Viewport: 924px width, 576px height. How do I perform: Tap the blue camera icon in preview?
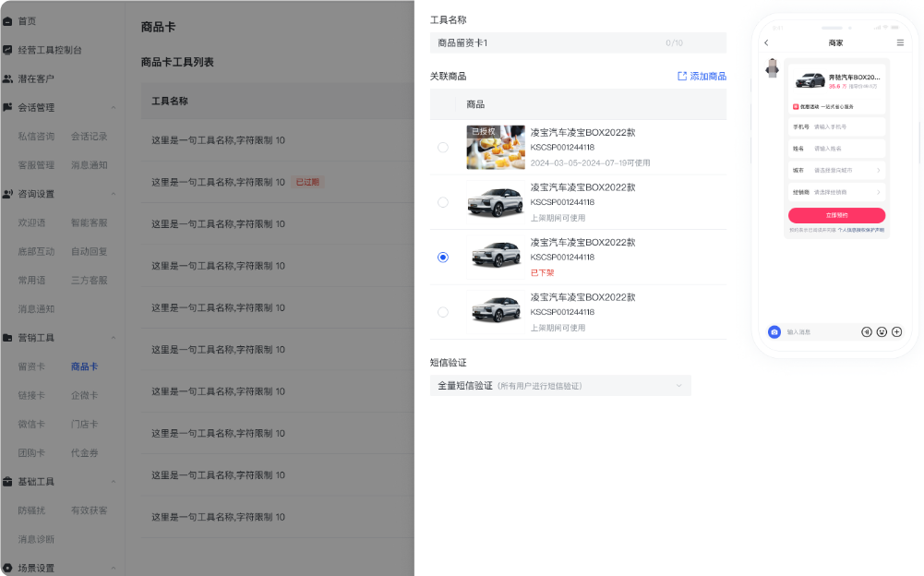(774, 332)
